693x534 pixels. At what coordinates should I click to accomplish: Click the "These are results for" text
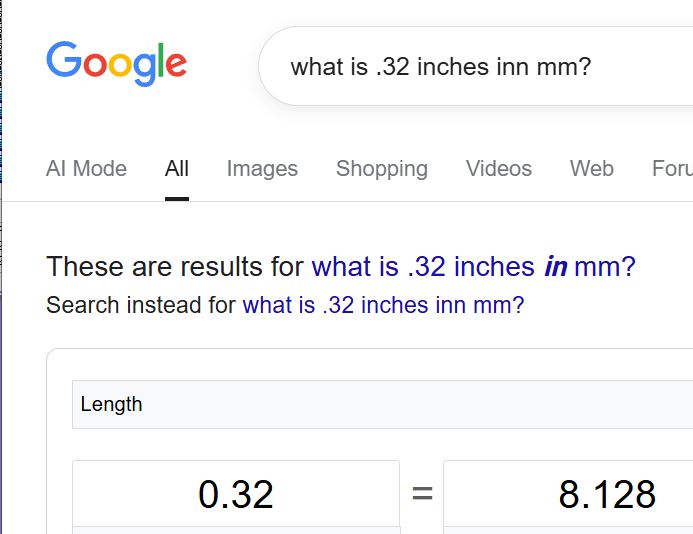point(175,267)
